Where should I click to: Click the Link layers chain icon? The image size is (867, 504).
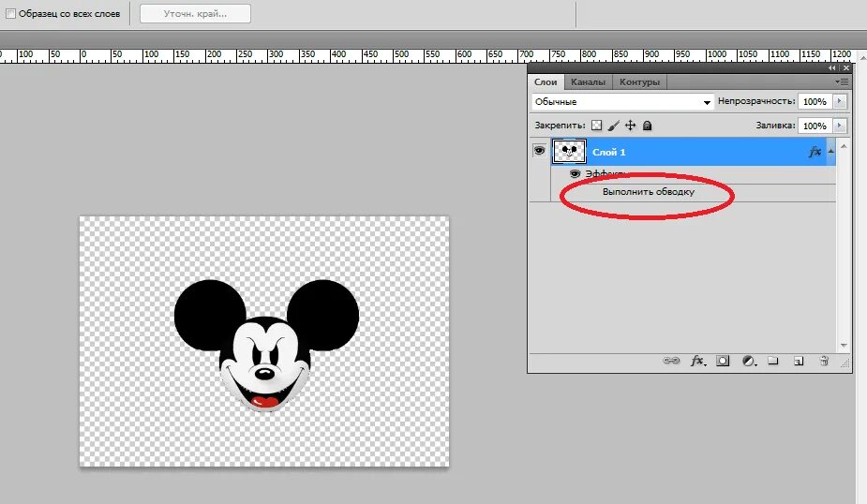click(671, 361)
